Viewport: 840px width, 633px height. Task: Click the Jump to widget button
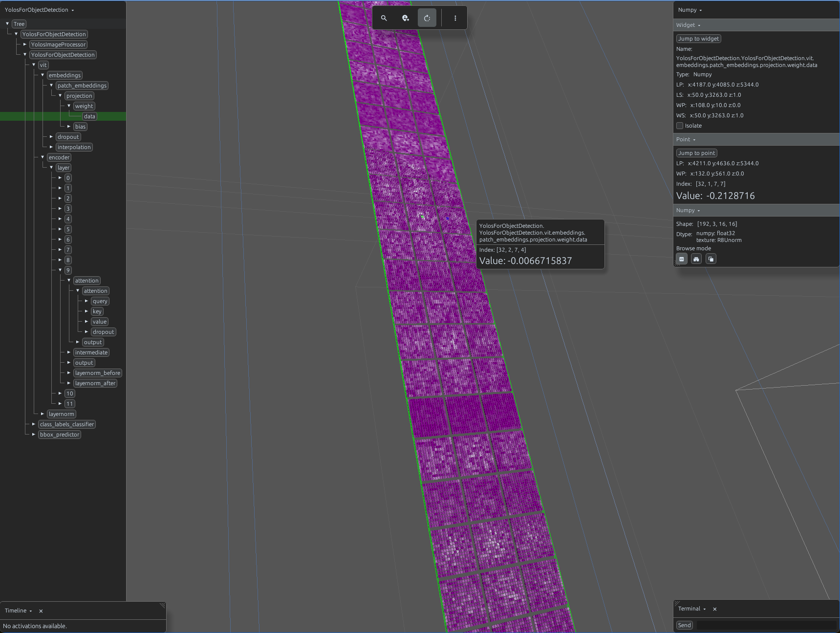click(x=699, y=39)
